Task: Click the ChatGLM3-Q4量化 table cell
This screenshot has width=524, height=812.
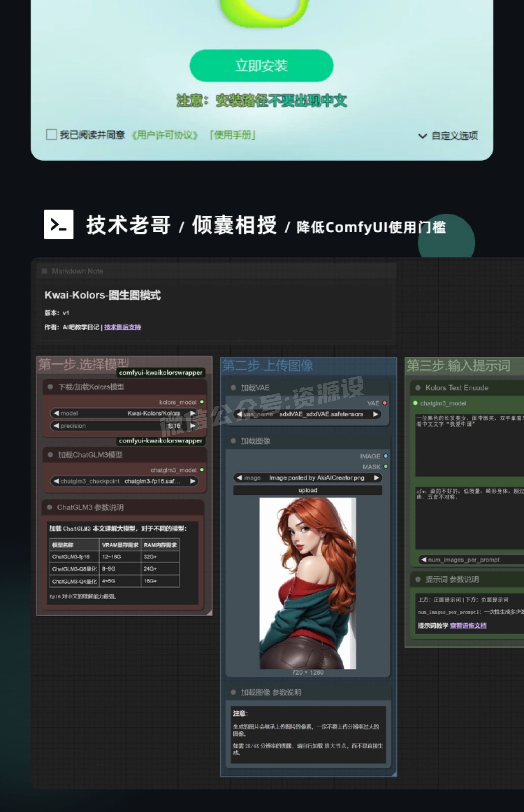Action: click(x=75, y=581)
